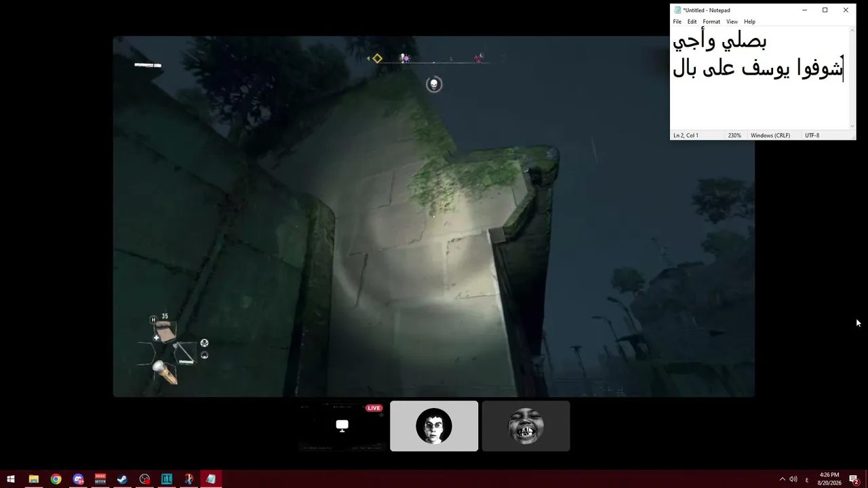Open the Action Center notifications
Viewport: 868px width, 488px height.
854,479
